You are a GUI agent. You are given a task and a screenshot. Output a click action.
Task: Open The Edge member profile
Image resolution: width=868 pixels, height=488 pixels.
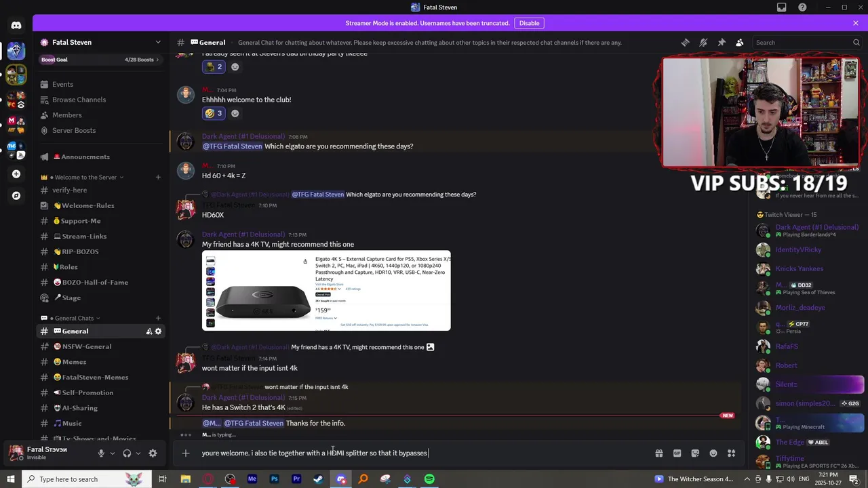click(809, 443)
